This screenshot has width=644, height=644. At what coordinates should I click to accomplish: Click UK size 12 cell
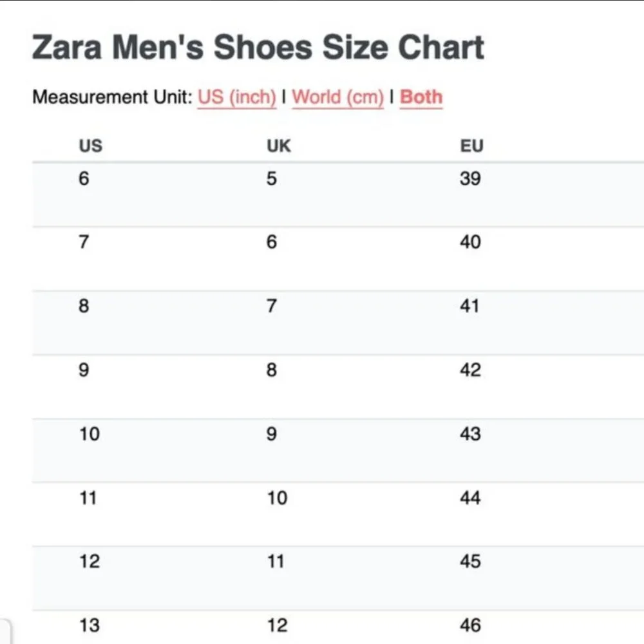coord(277,625)
